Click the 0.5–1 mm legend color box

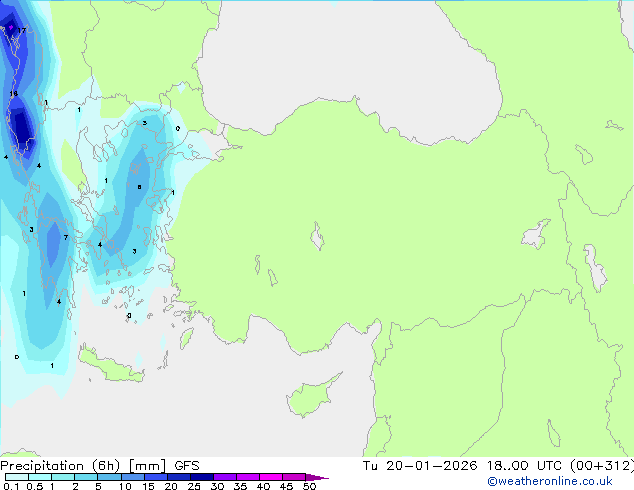pos(40,477)
